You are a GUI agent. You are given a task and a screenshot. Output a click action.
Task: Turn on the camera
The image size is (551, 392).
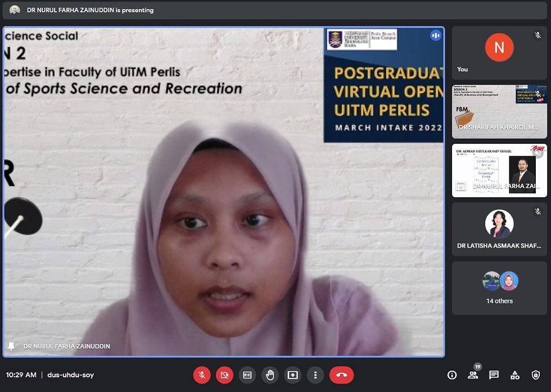point(224,375)
